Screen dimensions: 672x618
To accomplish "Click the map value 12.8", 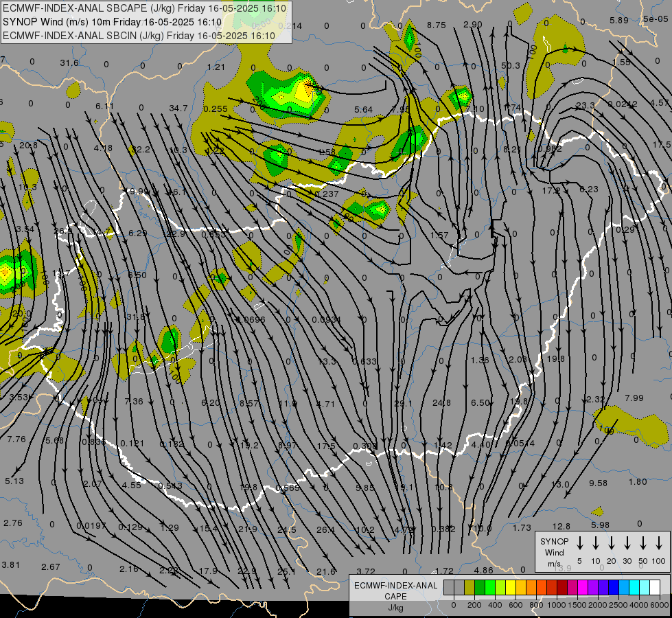I will coord(561,526).
